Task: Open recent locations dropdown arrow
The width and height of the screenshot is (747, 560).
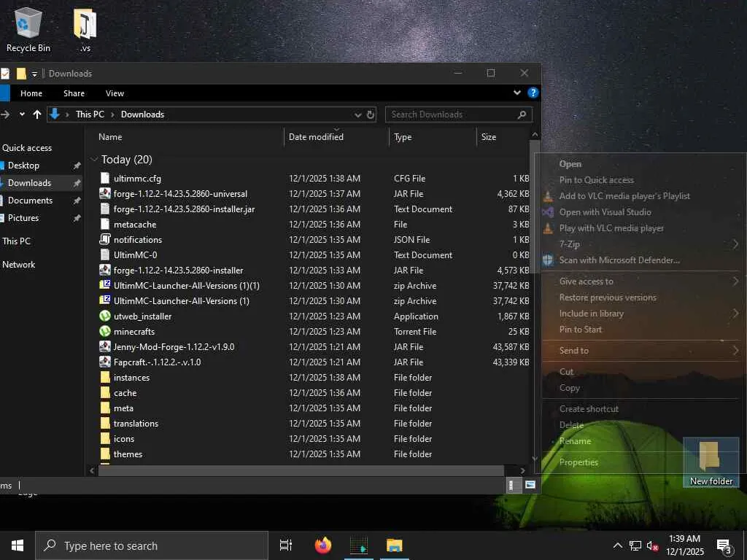Action: (x=21, y=114)
